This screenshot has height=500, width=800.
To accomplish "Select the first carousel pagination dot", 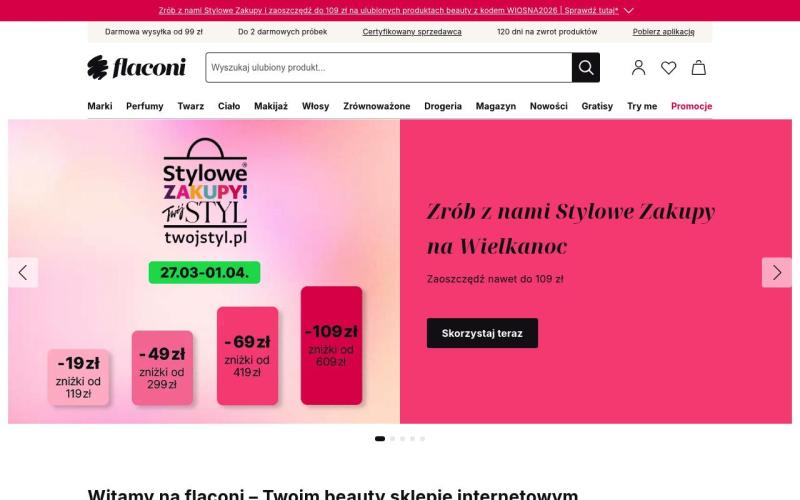I will point(380,438).
